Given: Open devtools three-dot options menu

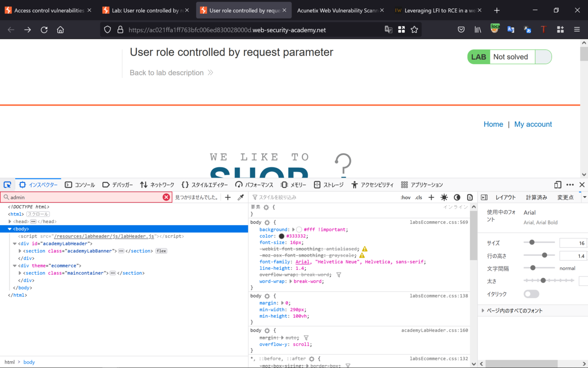Looking at the screenshot, I should (570, 185).
